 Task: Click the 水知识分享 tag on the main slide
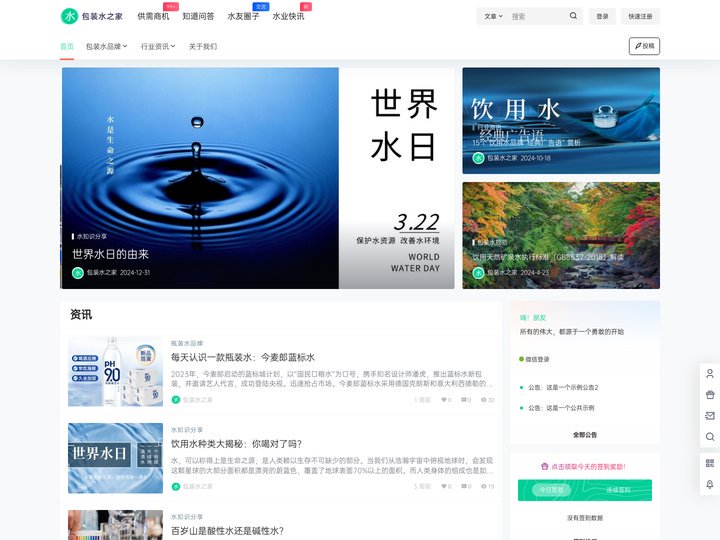(92, 236)
